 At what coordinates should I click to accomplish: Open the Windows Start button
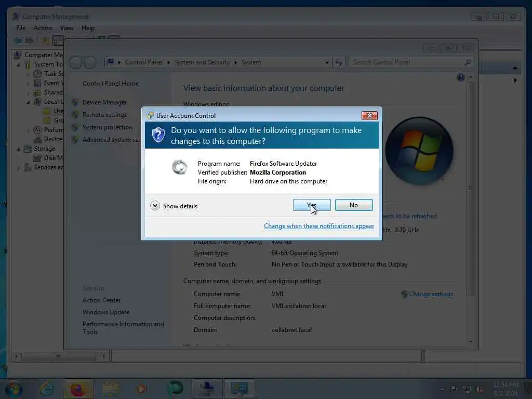point(14,389)
